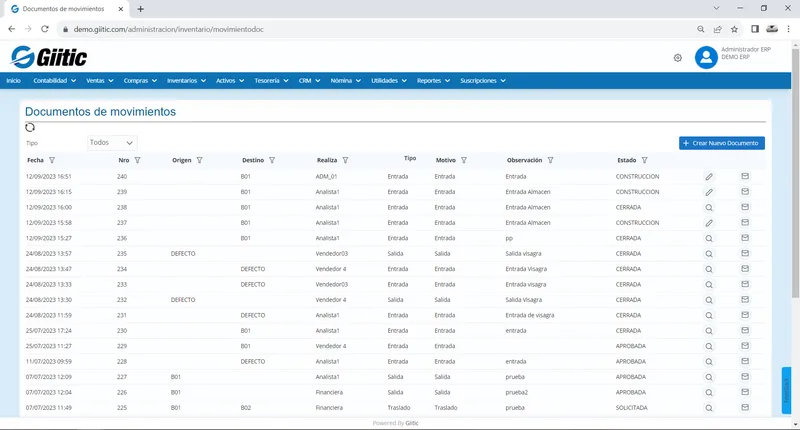Open browser three-dot menu
Screen dimensions: 800x430
pos(788,29)
